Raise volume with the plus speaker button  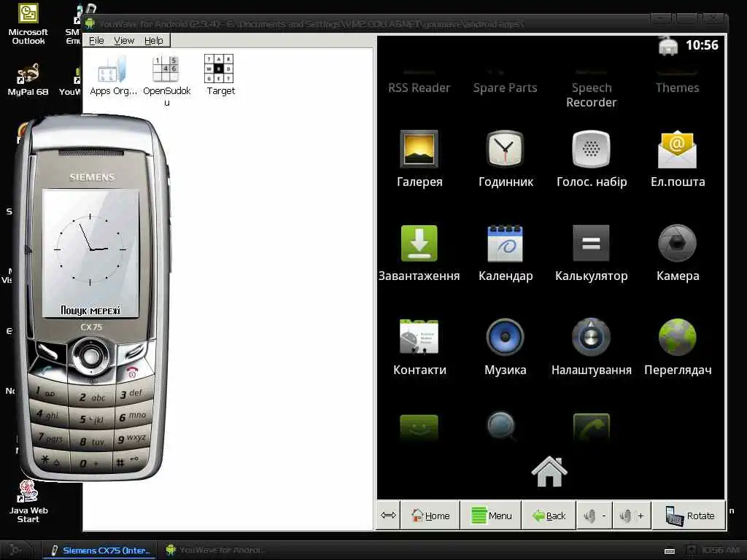[632, 516]
